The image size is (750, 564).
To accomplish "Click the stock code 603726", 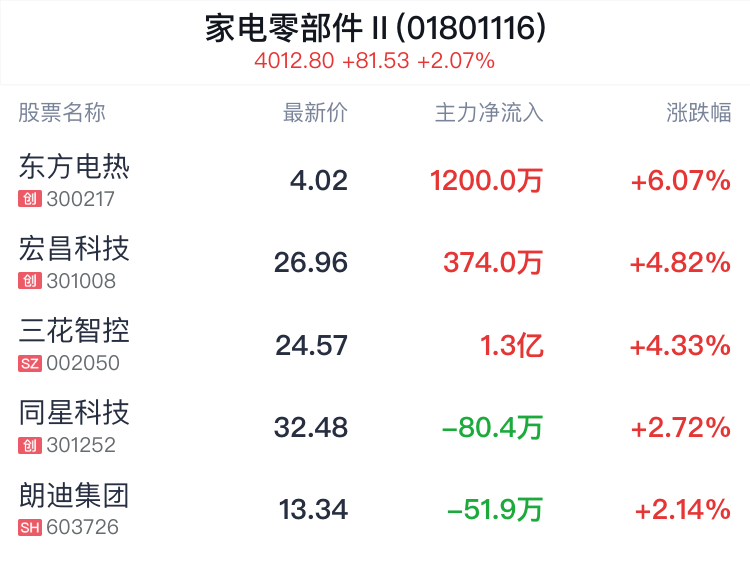I will [x=82, y=528].
